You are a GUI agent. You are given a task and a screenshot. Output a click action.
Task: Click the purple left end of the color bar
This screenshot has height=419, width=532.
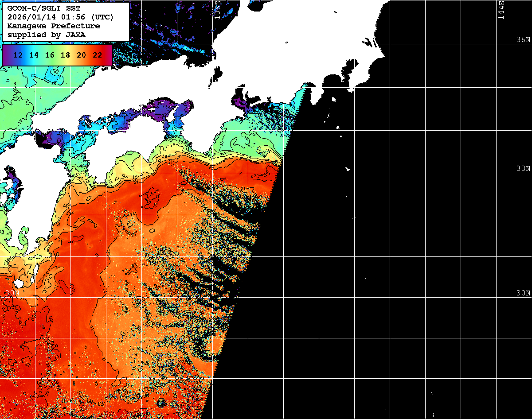[x=5, y=55]
